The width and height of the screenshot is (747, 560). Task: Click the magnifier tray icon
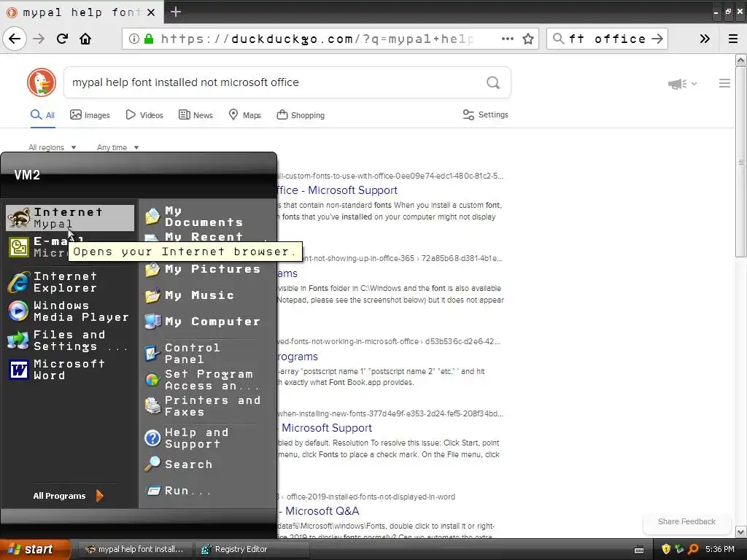point(693,549)
